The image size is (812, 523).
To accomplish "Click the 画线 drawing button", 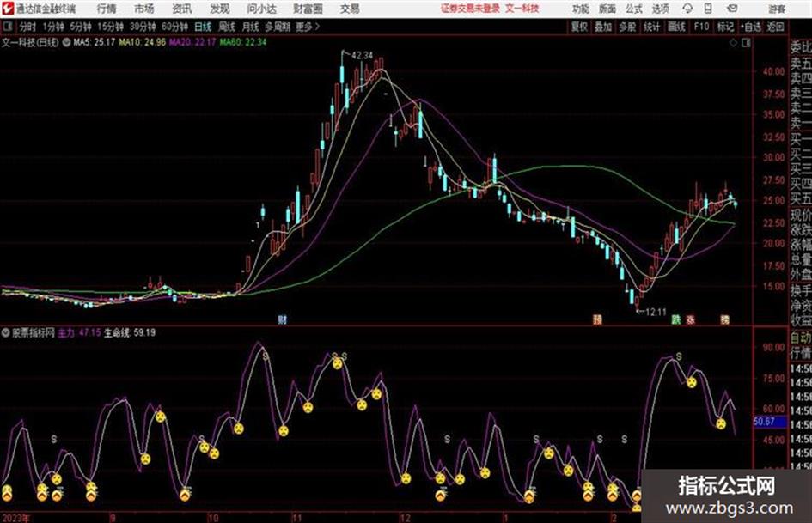I will [x=676, y=27].
